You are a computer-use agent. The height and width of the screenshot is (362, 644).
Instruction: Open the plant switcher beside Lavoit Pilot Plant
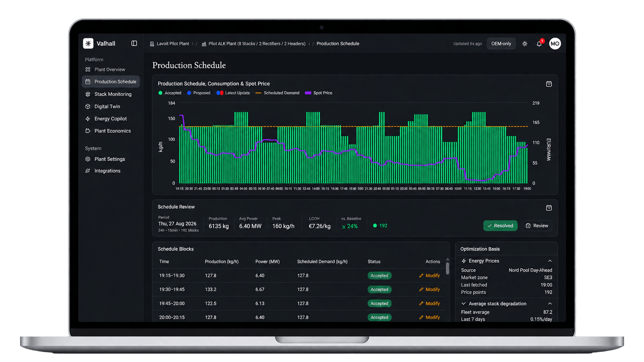click(x=193, y=44)
